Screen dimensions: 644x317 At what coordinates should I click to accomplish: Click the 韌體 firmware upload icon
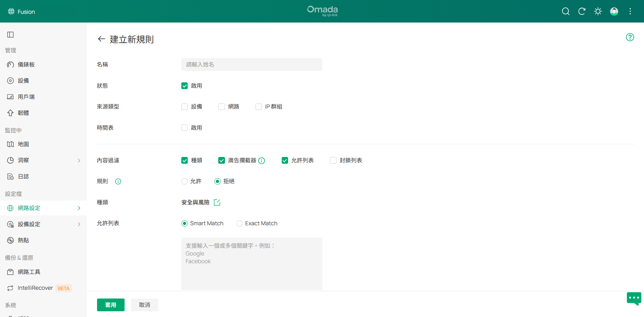10,113
